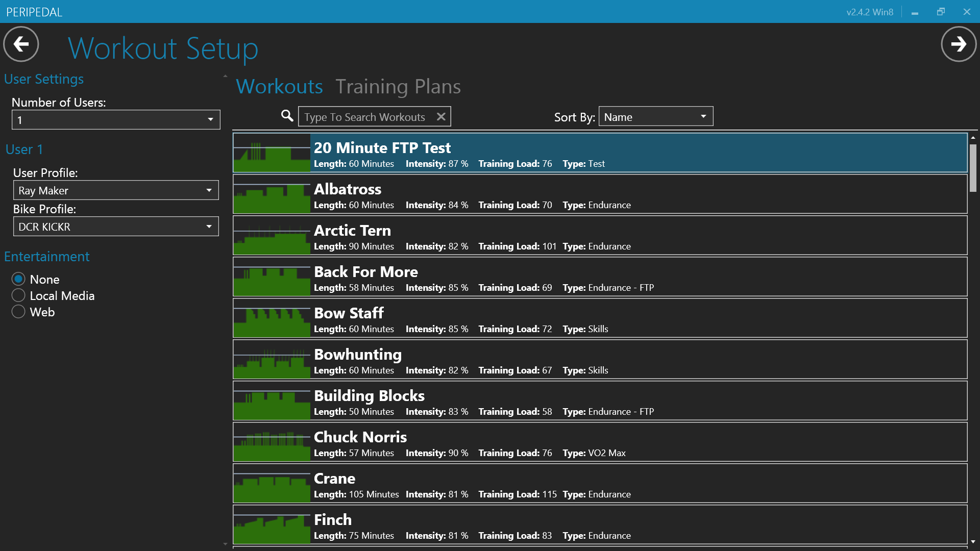Click the forward arrow circle button
The width and height of the screenshot is (980, 551).
tap(959, 44)
